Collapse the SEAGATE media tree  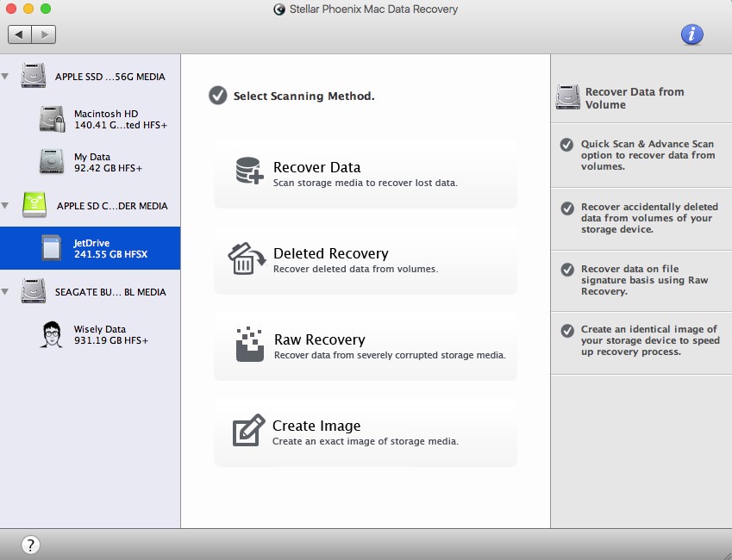coord(5,292)
